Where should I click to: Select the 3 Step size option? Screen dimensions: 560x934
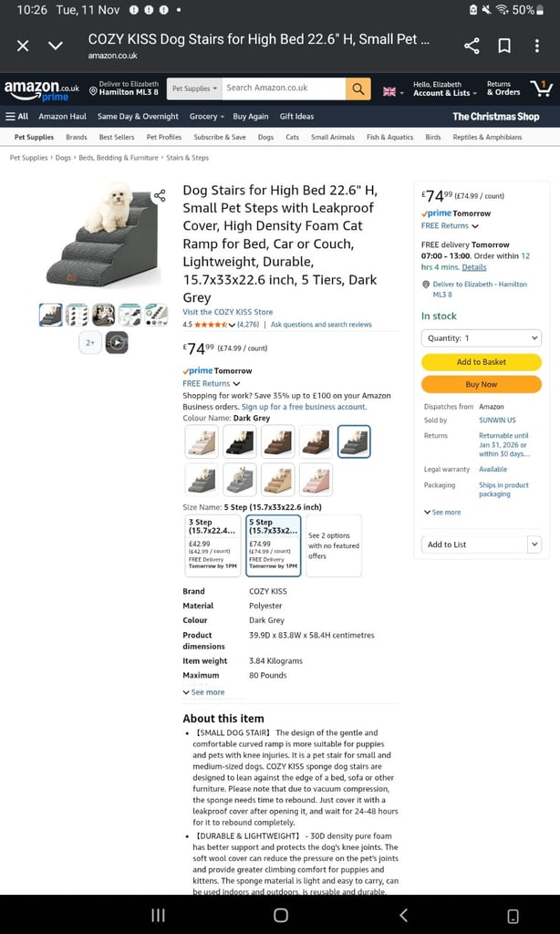213,545
